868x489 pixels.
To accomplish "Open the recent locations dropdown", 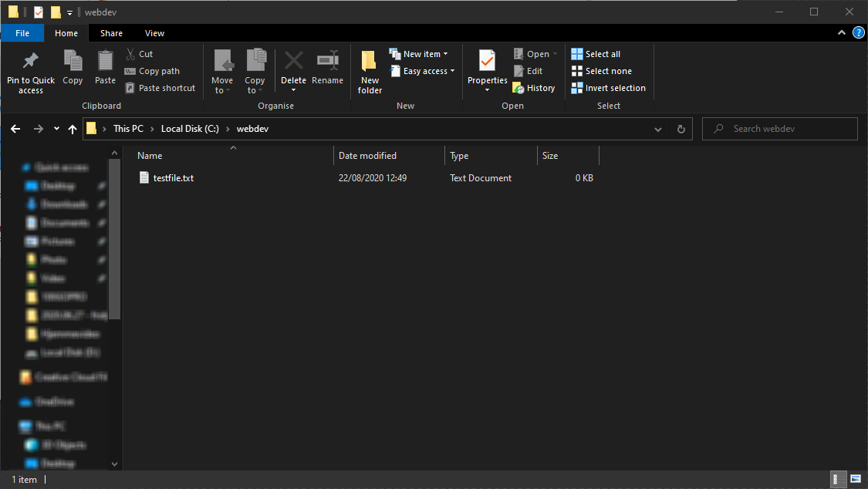I will click(56, 129).
